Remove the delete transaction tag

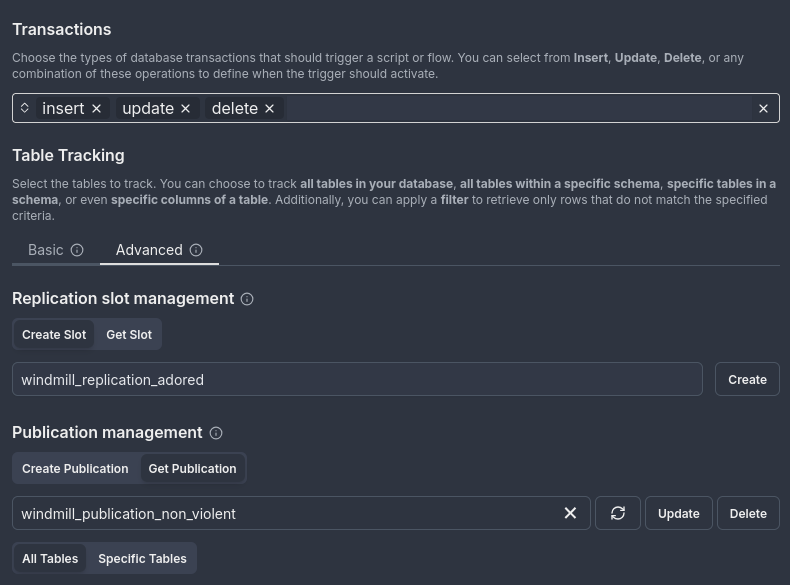tap(269, 108)
